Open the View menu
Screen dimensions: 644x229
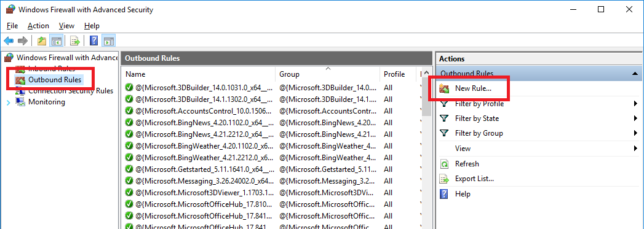tap(66, 26)
